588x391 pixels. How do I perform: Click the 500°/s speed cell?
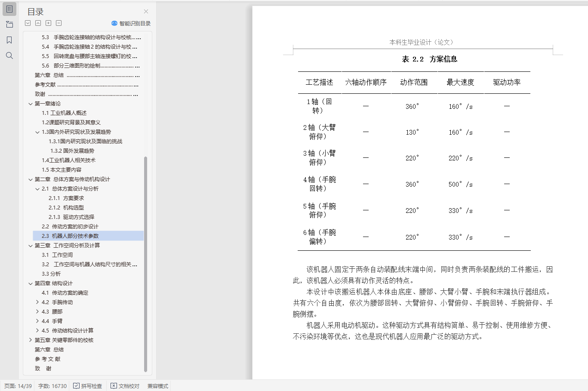[x=460, y=184]
